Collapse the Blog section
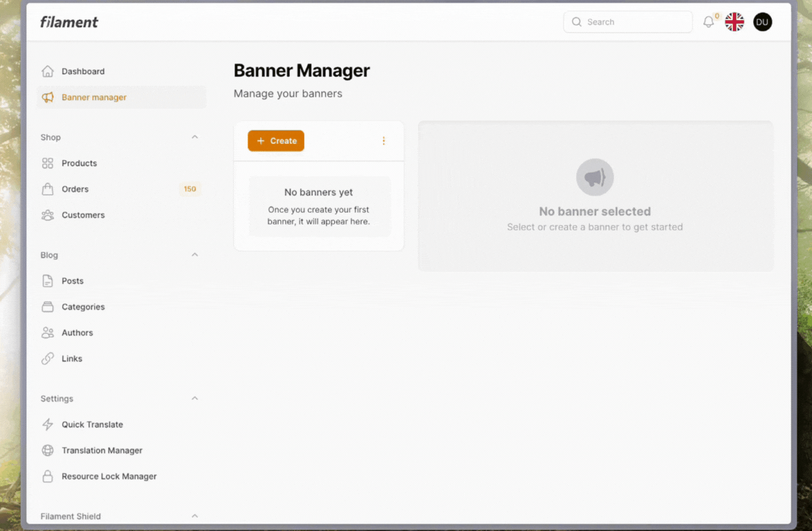Image resolution: width=812 pixels, height=531 pixels. 195,255
